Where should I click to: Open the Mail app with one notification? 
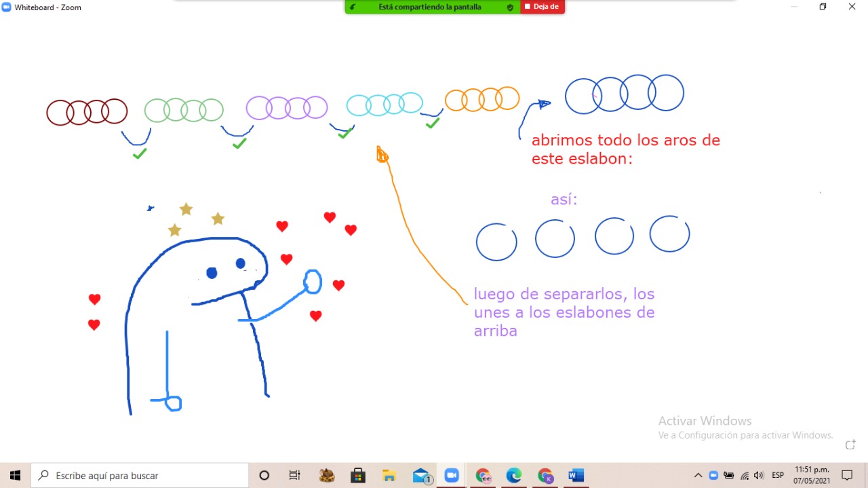pyautogui.click(x=421, y=476)
